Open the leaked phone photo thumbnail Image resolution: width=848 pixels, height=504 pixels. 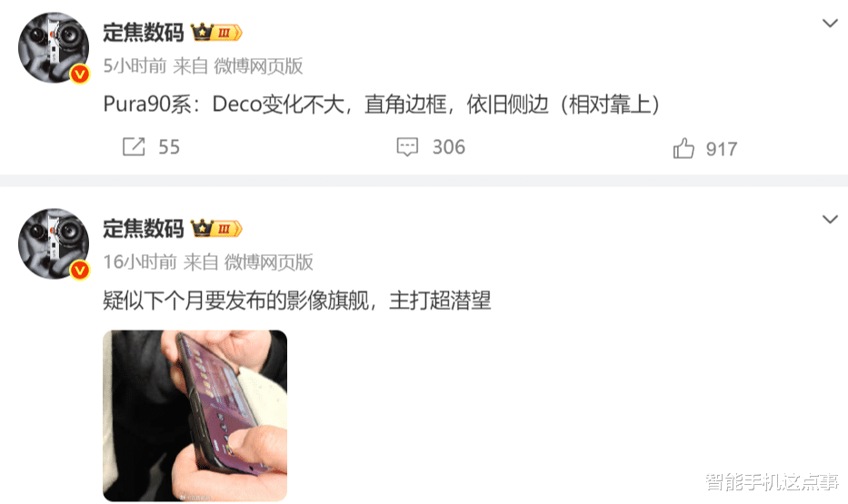[x=195, y=415]
